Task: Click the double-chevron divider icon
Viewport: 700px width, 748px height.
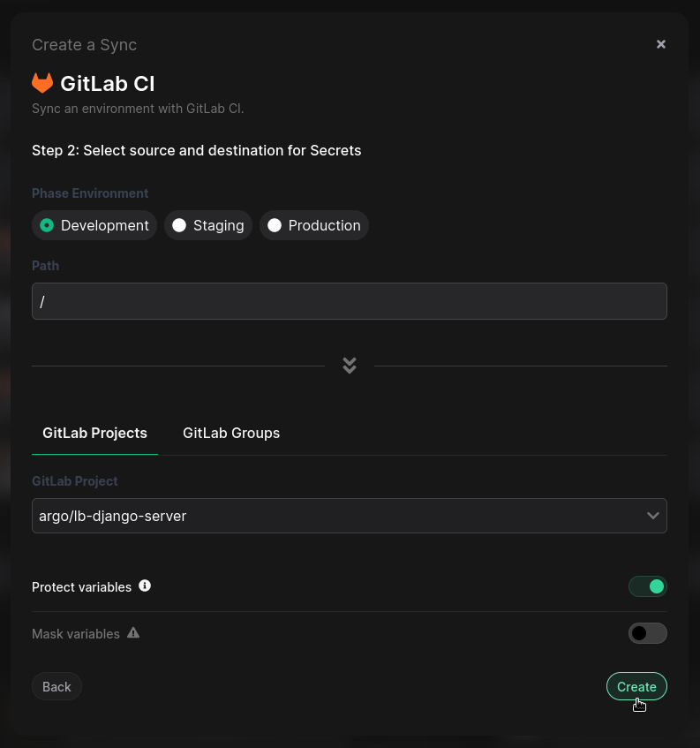Action: (x=349, y=365)
